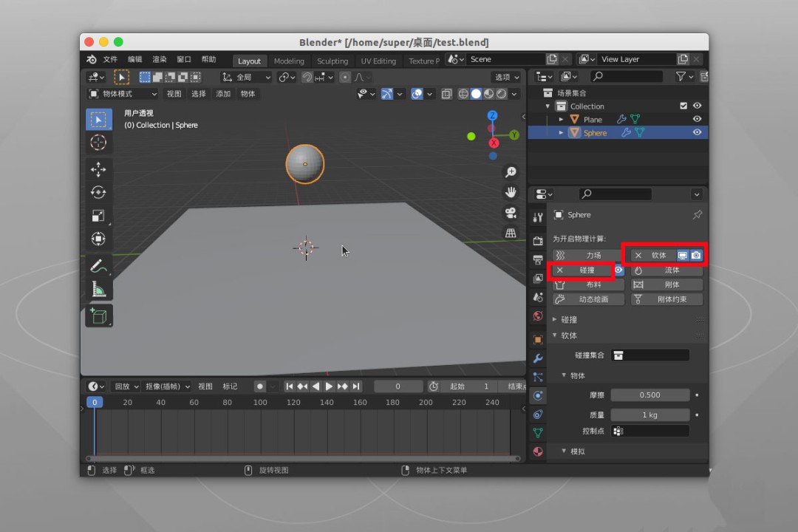
Task: Open the Physics properties tab
Action: (538, 395)
